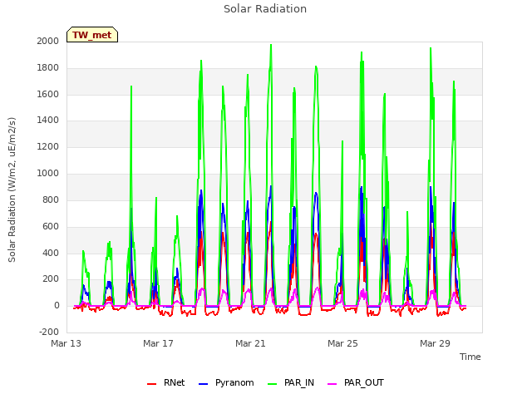Click the 1600 y-axis tick label
The image size is (532, 399).
coord(48,94)
